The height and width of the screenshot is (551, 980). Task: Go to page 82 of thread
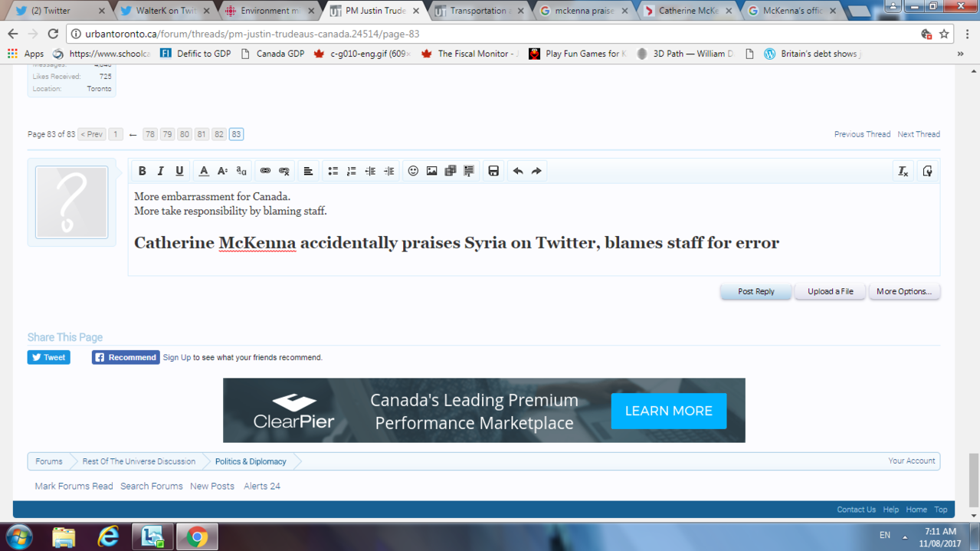pos(218,134)
